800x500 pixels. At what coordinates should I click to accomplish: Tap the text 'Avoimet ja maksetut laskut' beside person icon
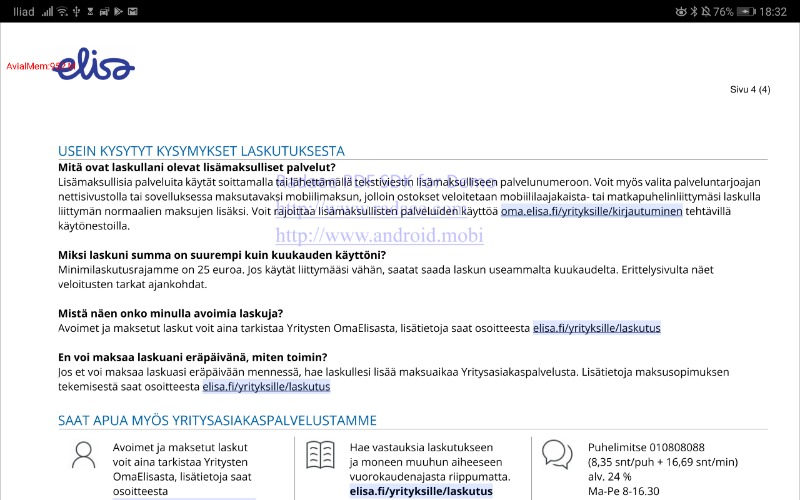point(180,447)
